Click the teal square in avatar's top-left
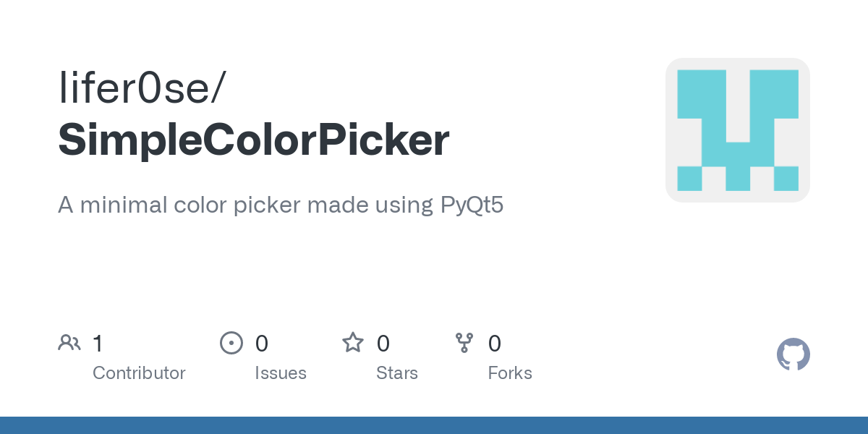This screenshot has width=868, height=434. click(702, 94)
